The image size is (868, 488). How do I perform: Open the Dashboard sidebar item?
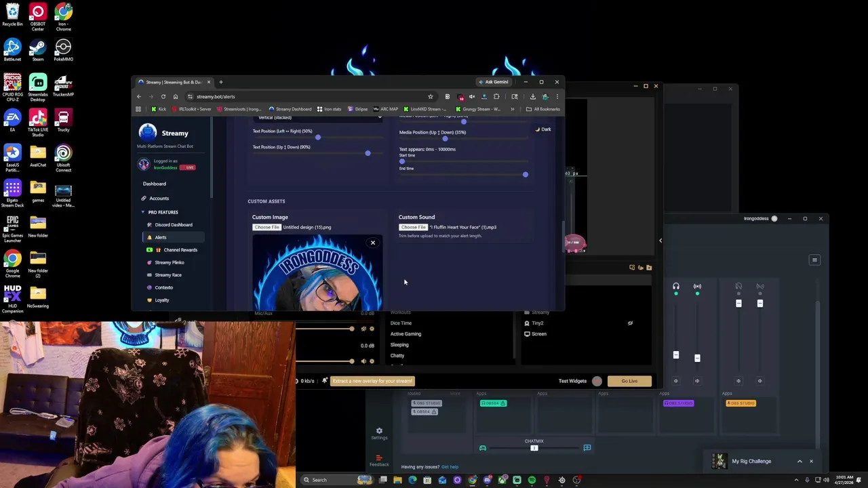click(x=154, y=184)
